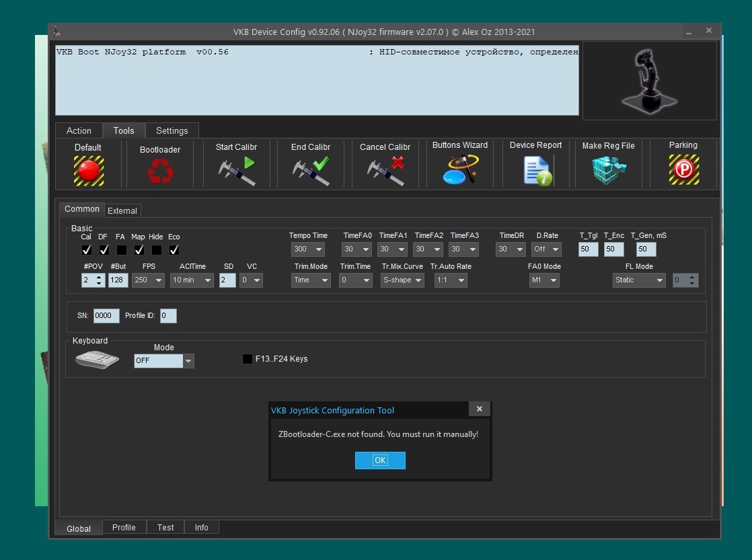Open the D.Rate dropdown
This screenshot has height=560, width=752.
pos(546,249)
